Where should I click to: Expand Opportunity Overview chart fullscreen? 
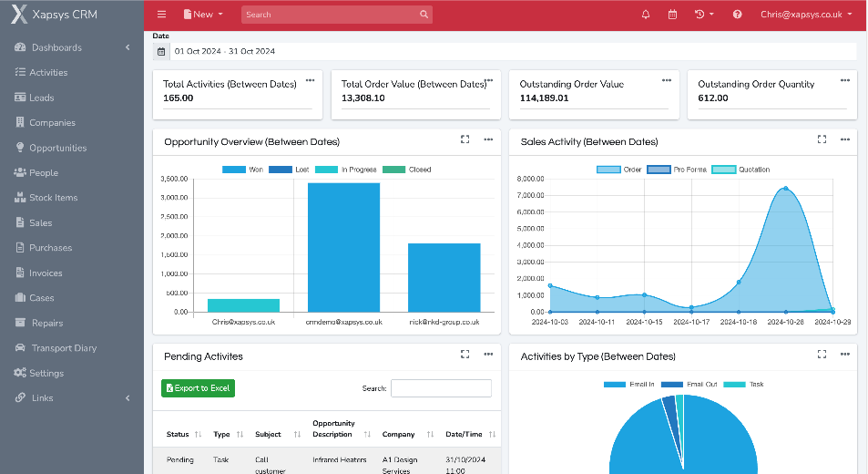(x=465, y=139)
